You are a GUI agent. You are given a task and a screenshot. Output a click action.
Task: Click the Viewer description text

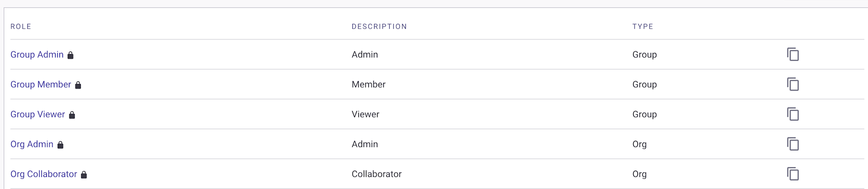[365, 114]
